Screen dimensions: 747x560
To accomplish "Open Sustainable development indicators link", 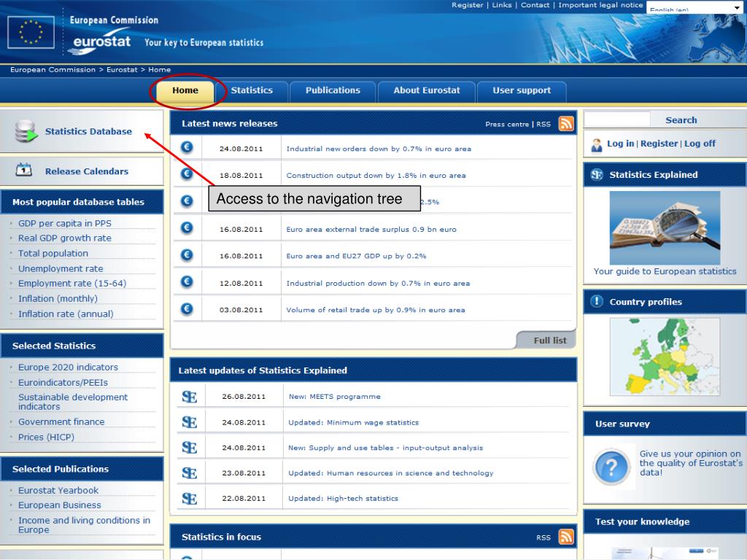I will [73, 402].
